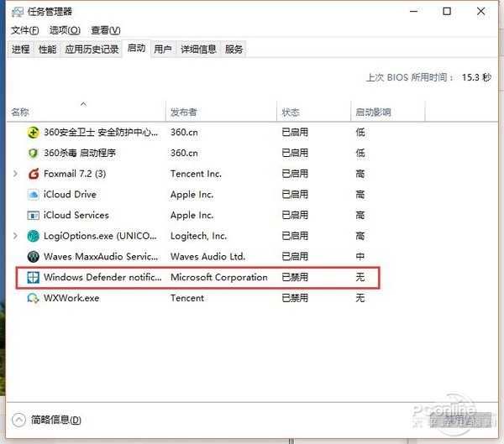The height and width of the screenshot is (444, 504).
Task: Sort by the 状态 column header
Action: [x=291, y=112]
